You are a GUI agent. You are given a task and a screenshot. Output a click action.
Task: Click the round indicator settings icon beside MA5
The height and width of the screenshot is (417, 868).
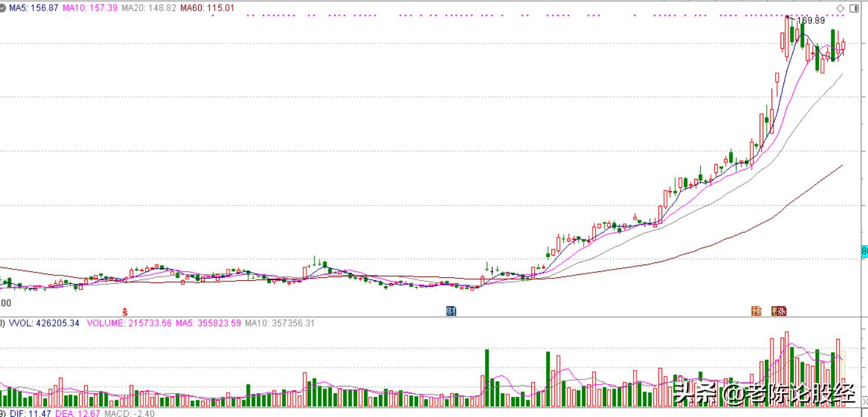[x=2, y=8]
